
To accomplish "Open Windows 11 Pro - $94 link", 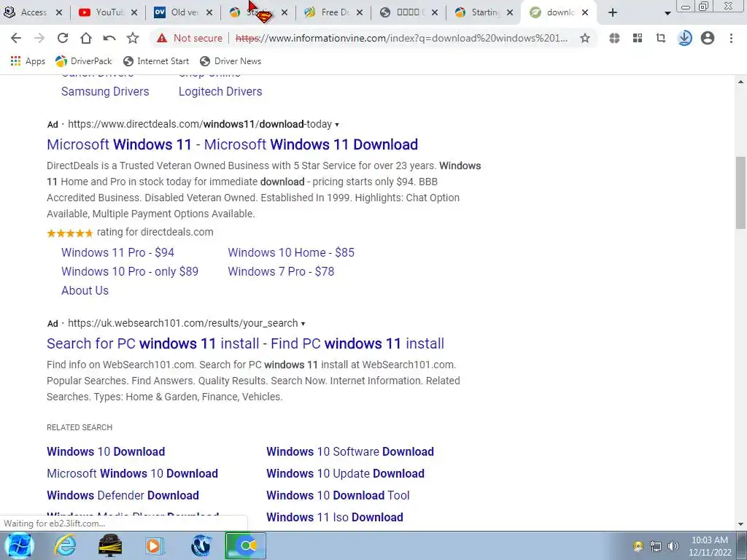I will click(x=117, y=252).
